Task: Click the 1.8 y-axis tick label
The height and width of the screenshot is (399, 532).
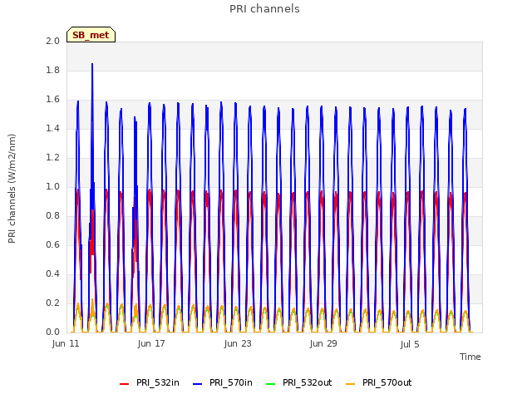Action: tap(52, 70)
